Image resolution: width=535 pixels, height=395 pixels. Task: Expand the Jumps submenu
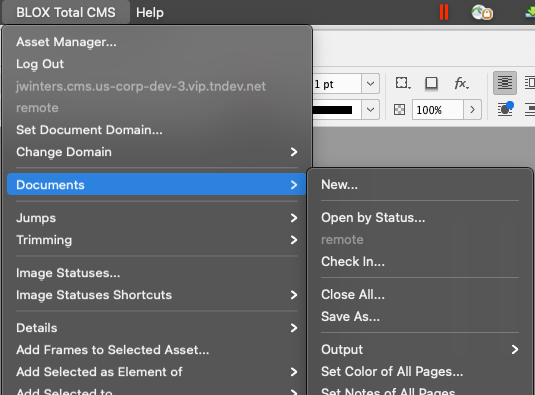(x=156, y=218)
